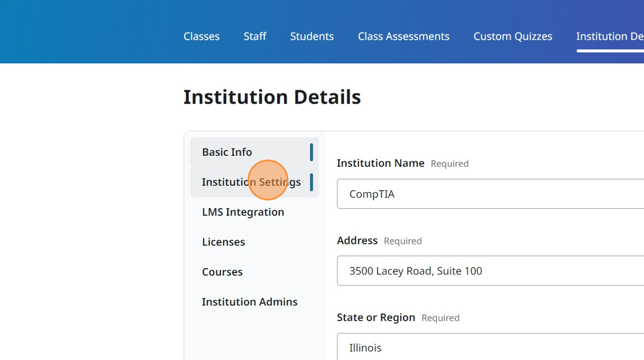This screenshot has height=360, width=644.
Task: Open Custom Quizzes
Action: [512, 36]
